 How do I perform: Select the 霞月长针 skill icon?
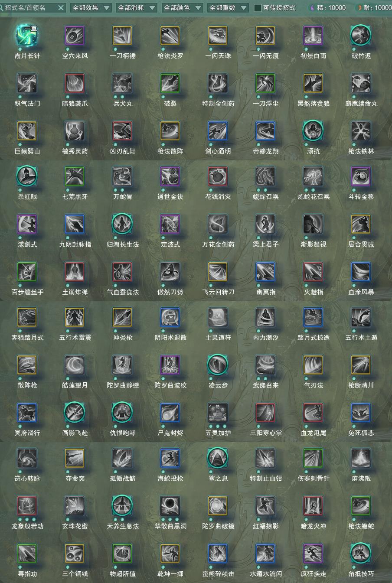click(x=27, y=36)
